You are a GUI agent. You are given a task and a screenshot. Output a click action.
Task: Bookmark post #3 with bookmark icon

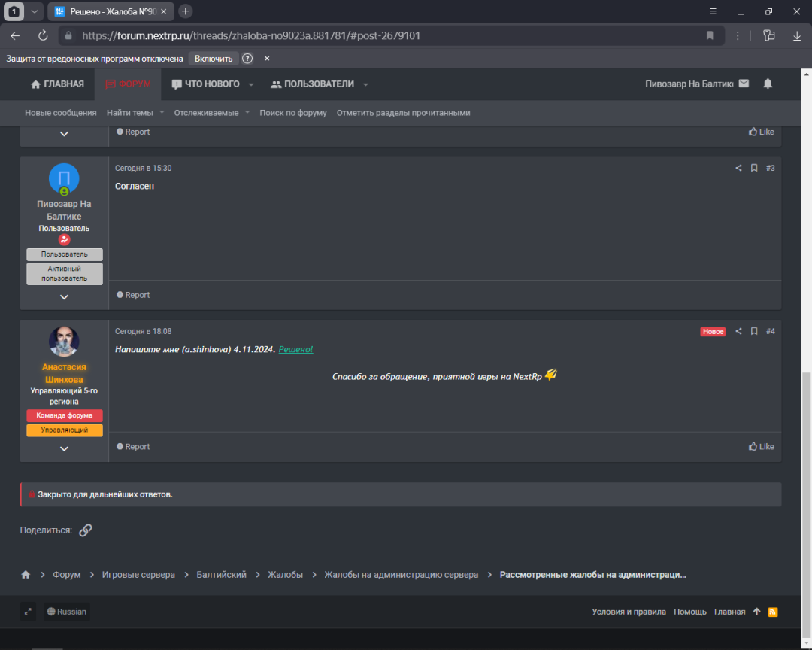(754, 168)
